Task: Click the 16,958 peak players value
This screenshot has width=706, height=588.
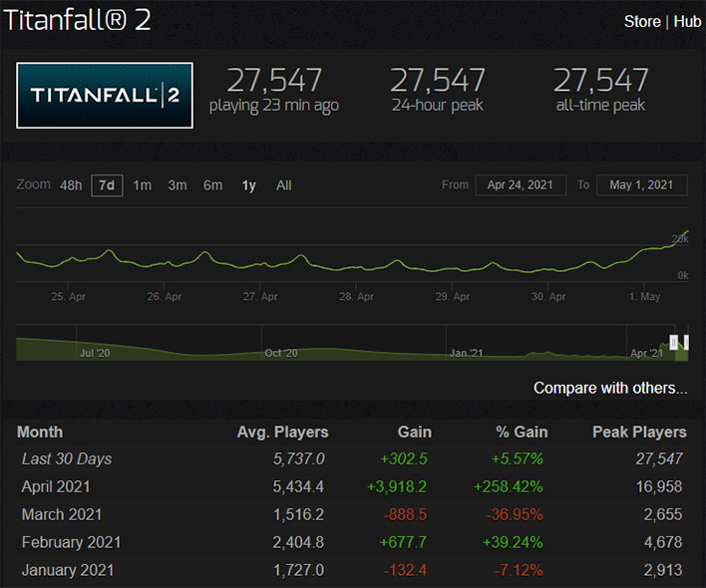Action: [659, 486]
